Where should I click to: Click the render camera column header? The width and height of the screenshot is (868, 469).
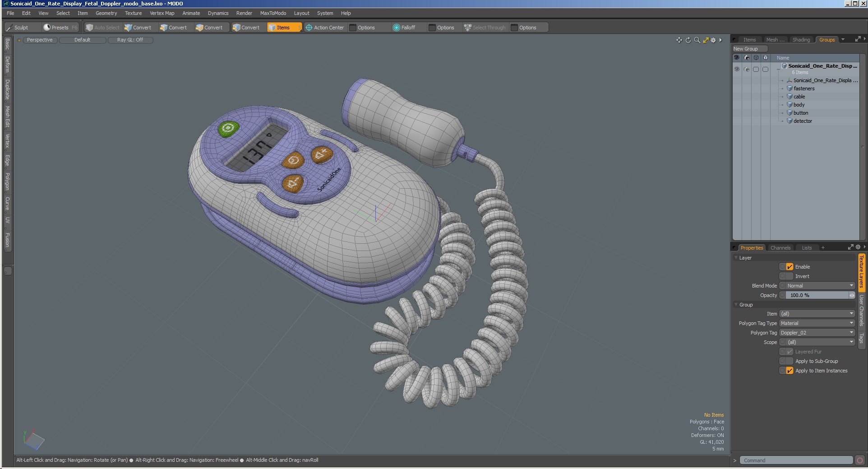coord(747,58)
